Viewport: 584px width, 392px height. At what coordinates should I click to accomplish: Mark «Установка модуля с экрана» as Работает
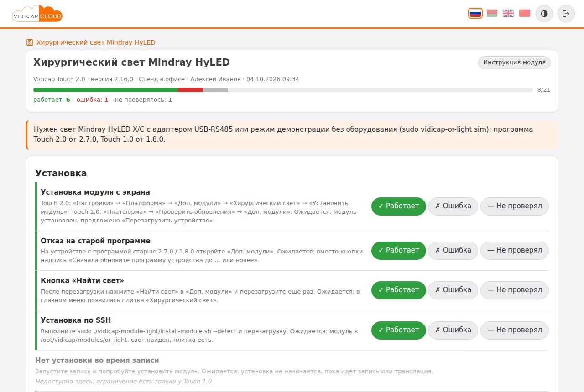pyautogui.click(x=399, y=206)
